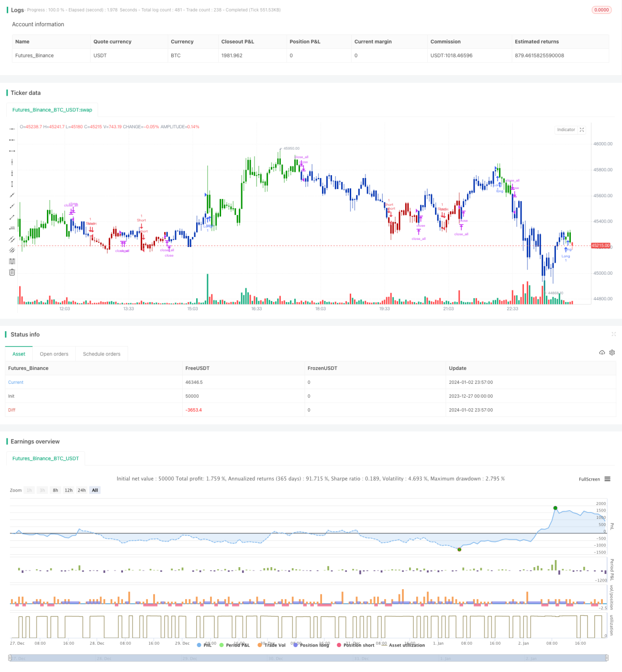Screen dimensions: 622x672
Task: Click the PnL lowest point marker
Action: [459, 549]
